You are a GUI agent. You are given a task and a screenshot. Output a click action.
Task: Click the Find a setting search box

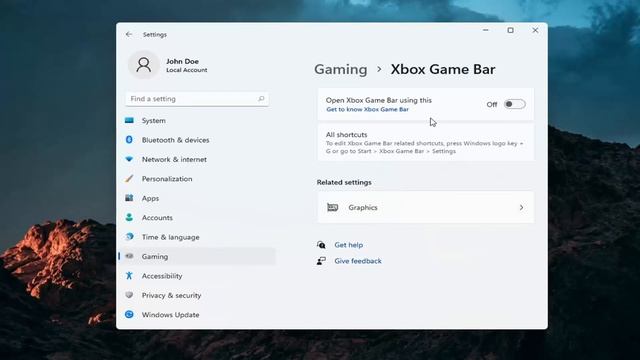point(197,99)
